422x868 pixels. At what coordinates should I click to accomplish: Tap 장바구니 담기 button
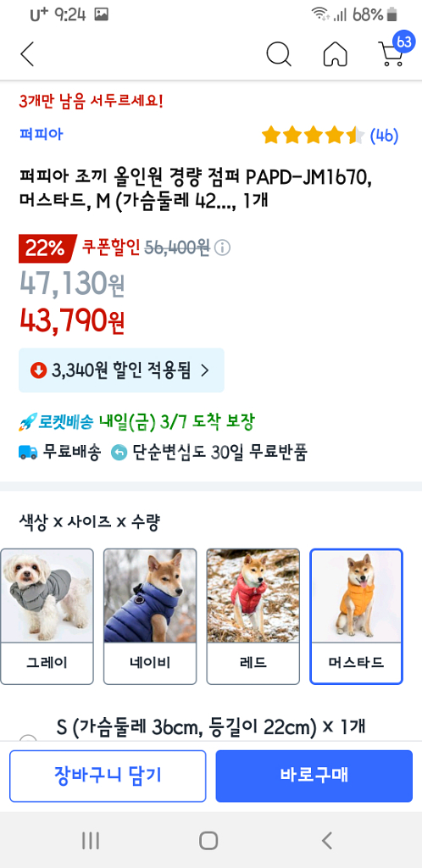click(x=108, y=776)
